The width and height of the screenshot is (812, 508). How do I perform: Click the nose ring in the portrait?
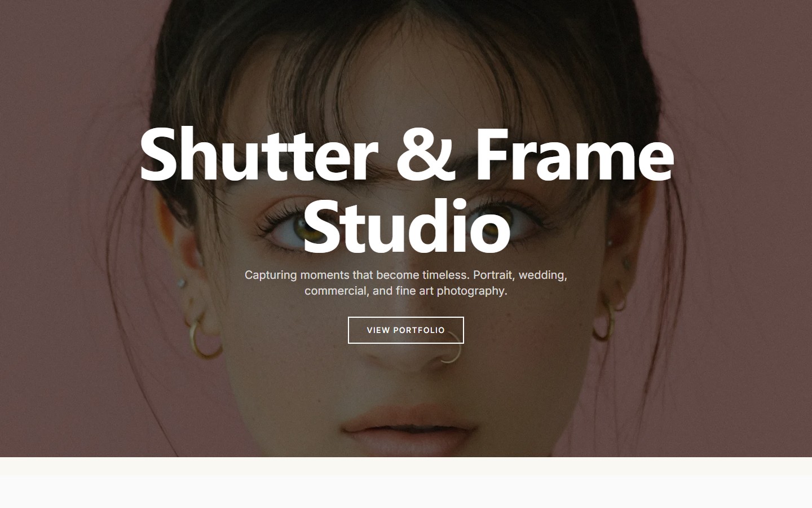pos(454,348)
